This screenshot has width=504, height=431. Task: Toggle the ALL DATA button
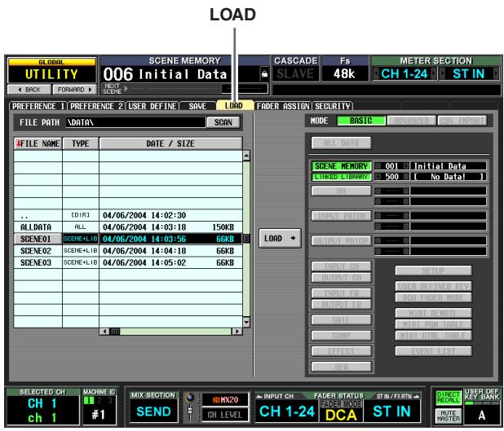pyautogui.click(x=341, y=143)
